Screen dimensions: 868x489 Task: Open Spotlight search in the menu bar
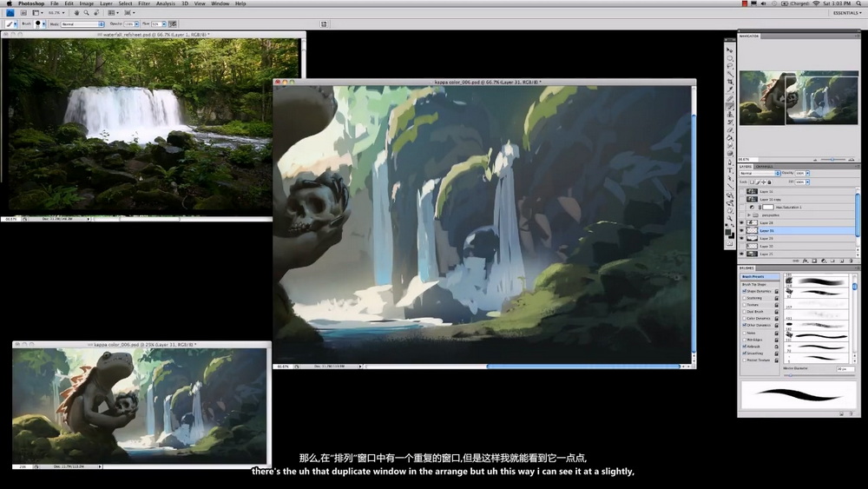pyautogui.click(x=858, y=3)
